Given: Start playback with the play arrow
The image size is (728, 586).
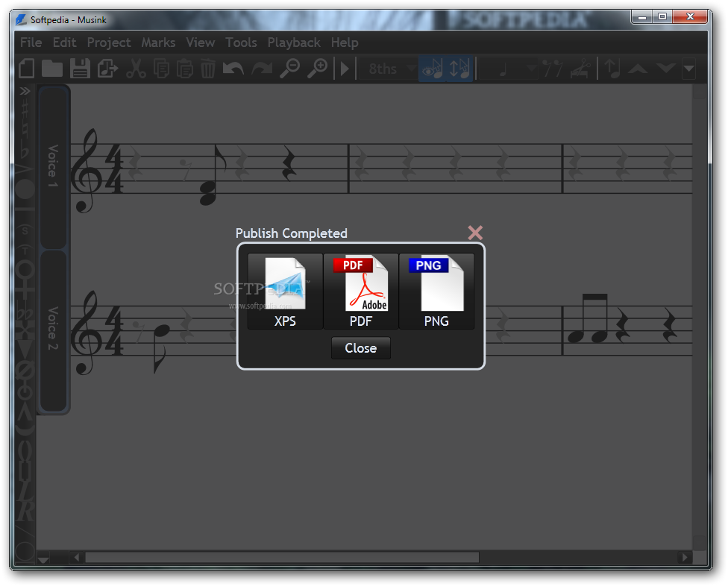Looking at the screenshot, I should pyautogui.click(x=345, y=69).
